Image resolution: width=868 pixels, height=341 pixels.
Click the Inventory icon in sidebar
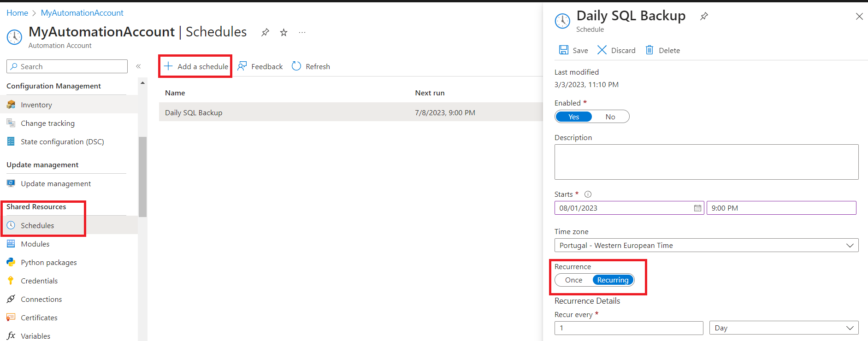(11, 105)
